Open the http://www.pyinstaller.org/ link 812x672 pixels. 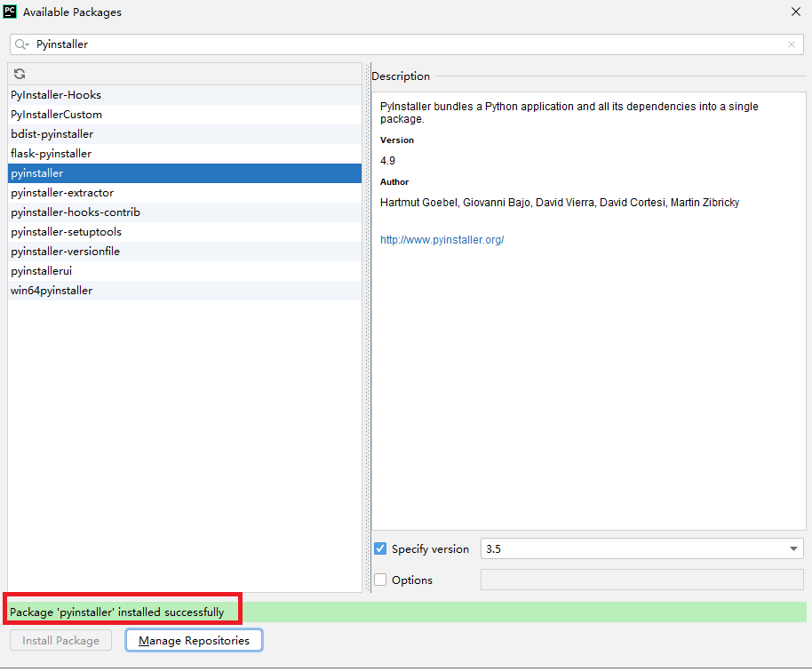coord(442,240)
